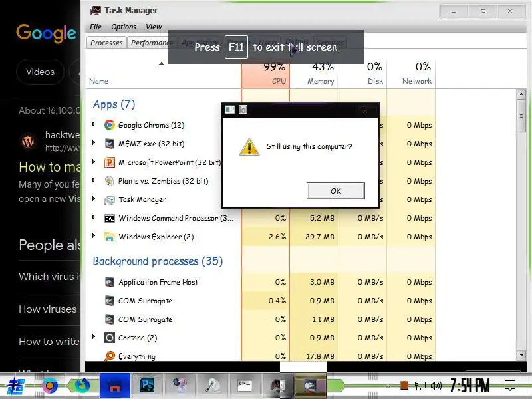
Task: Click the hacktwe site result in Google
Action: [x=51, y=141]
